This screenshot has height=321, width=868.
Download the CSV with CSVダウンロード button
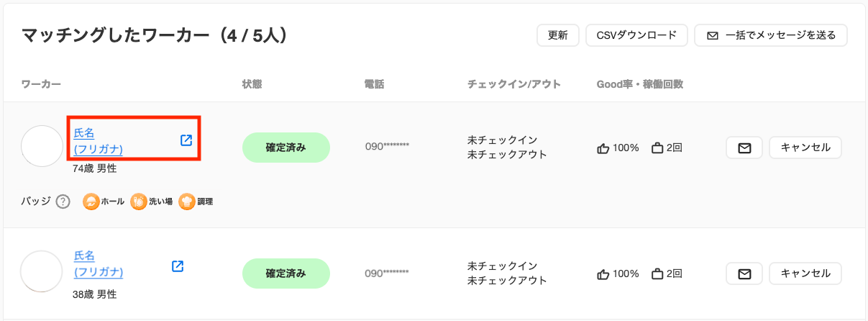[637, 35]
